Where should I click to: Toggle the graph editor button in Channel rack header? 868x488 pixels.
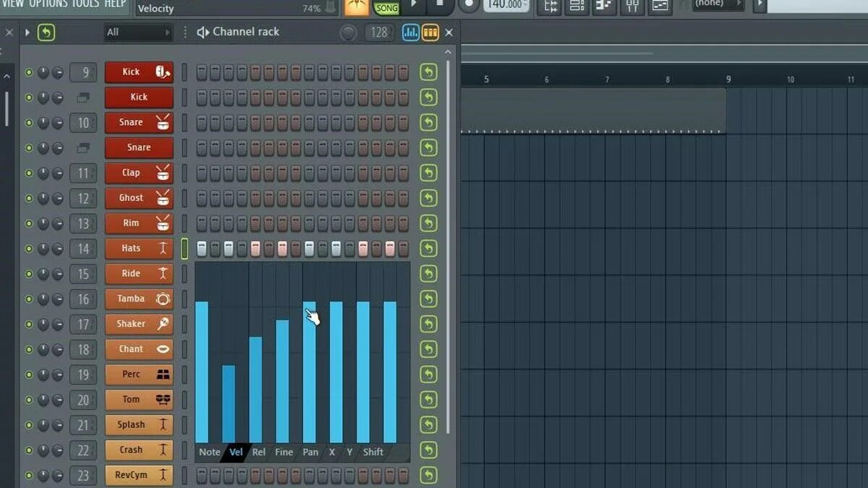411,32
